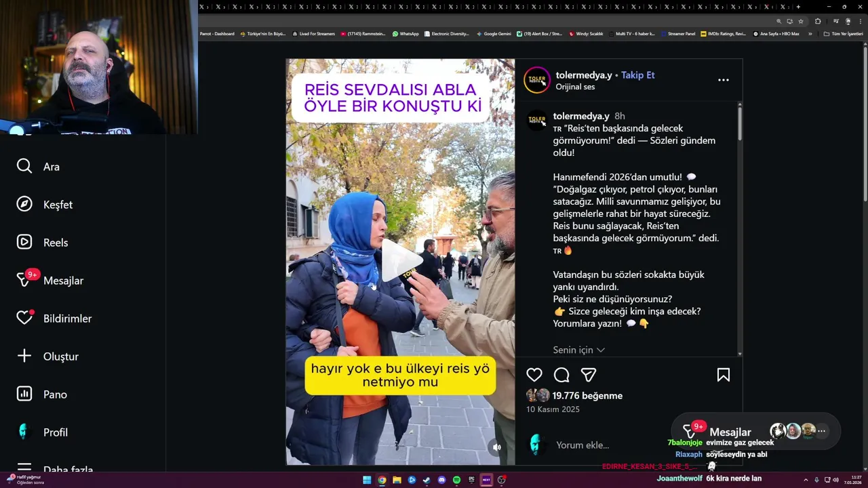Expand the bookmarks overflow chevron
The height and width of the screenshot is (488, 868).
[x=810, y=33]
